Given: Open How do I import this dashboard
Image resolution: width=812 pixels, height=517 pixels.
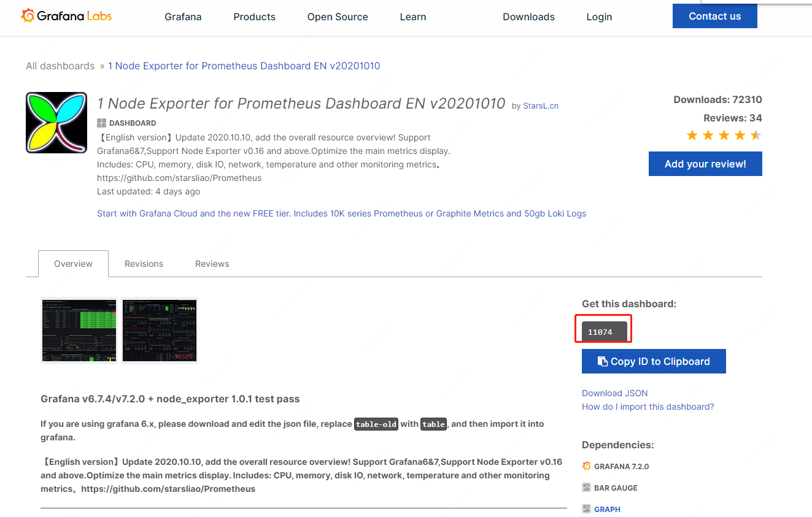Looking at the screenshot, I should 648,407.
